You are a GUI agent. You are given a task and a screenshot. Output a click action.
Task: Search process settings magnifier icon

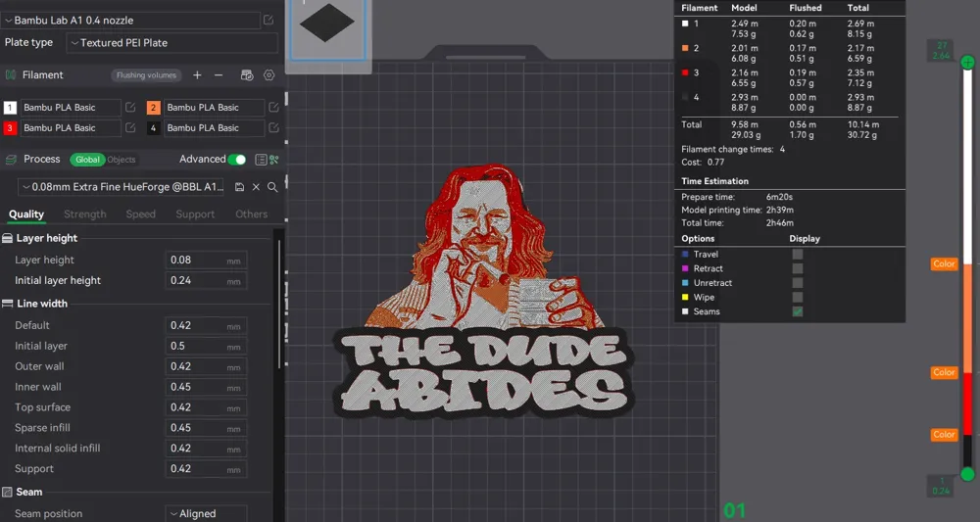272,187
